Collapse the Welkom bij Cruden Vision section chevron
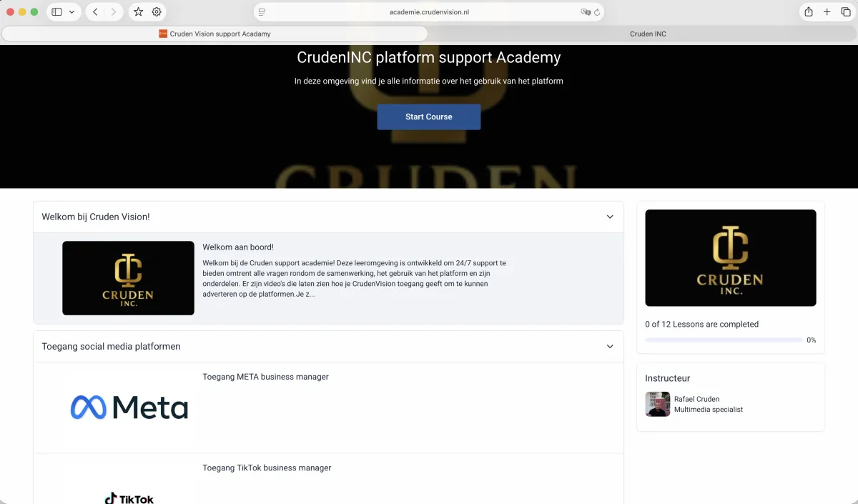Screen dimensions: 858x504 [610, 217]
